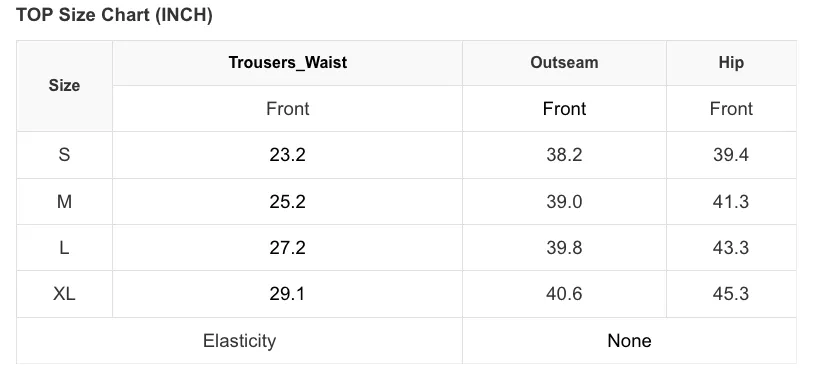Click the 38.2 outseam value

564,155
